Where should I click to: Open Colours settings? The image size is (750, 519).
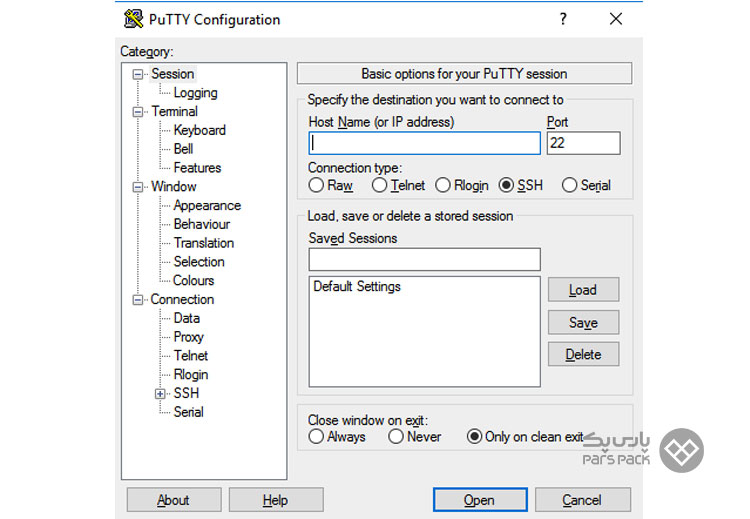pos(193,280)
